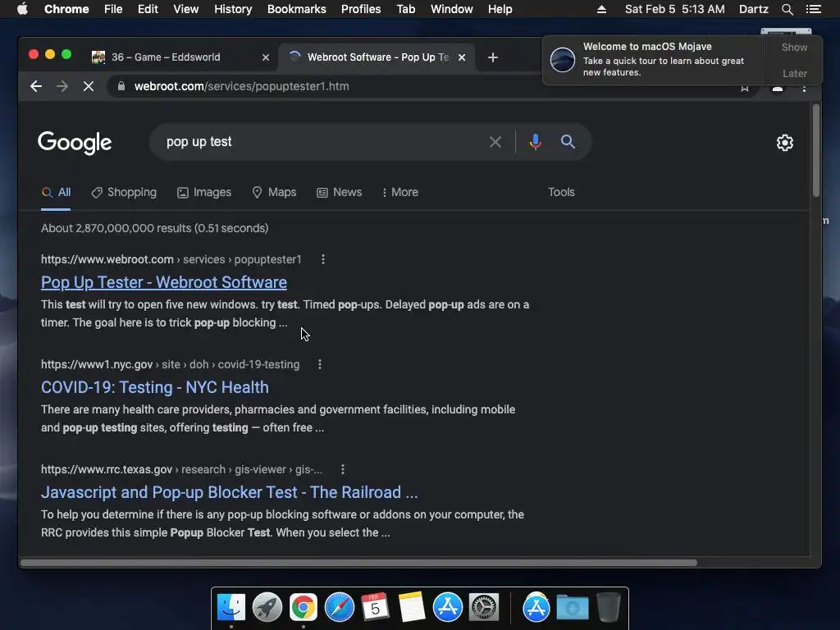Open Javascript Pop-up Blocker Test link

[230, 492]
